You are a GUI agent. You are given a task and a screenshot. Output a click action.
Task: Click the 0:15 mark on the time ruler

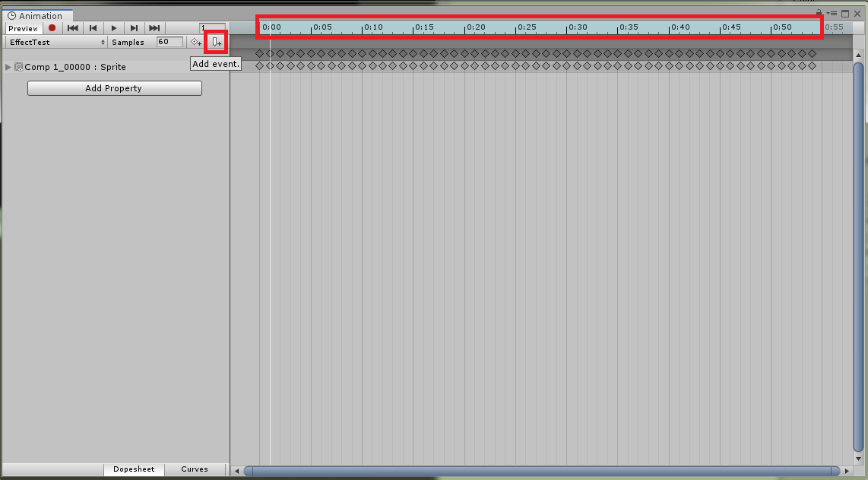coord(425,27)
